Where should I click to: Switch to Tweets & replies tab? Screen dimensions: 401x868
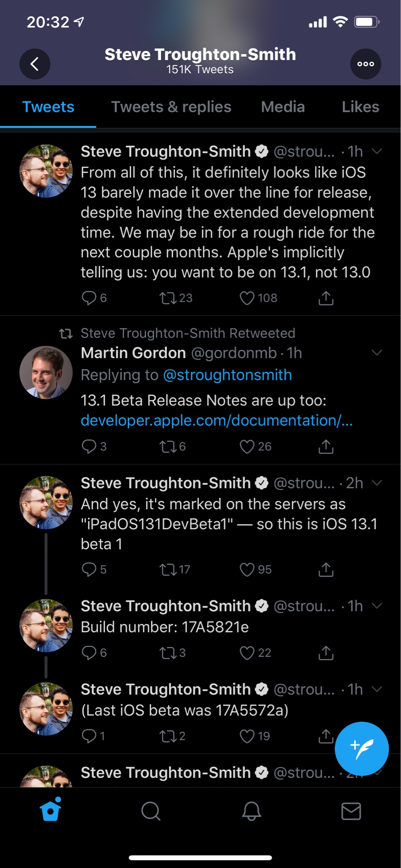point(171,107)
